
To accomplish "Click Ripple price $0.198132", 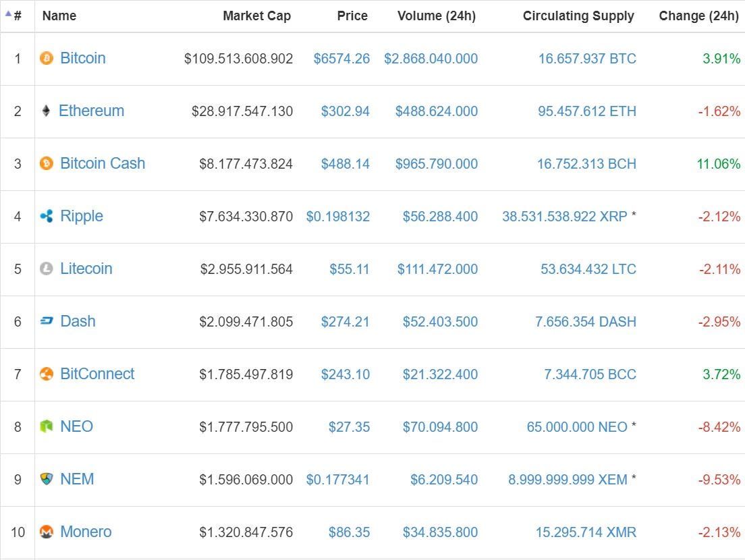I will [338, 217].
